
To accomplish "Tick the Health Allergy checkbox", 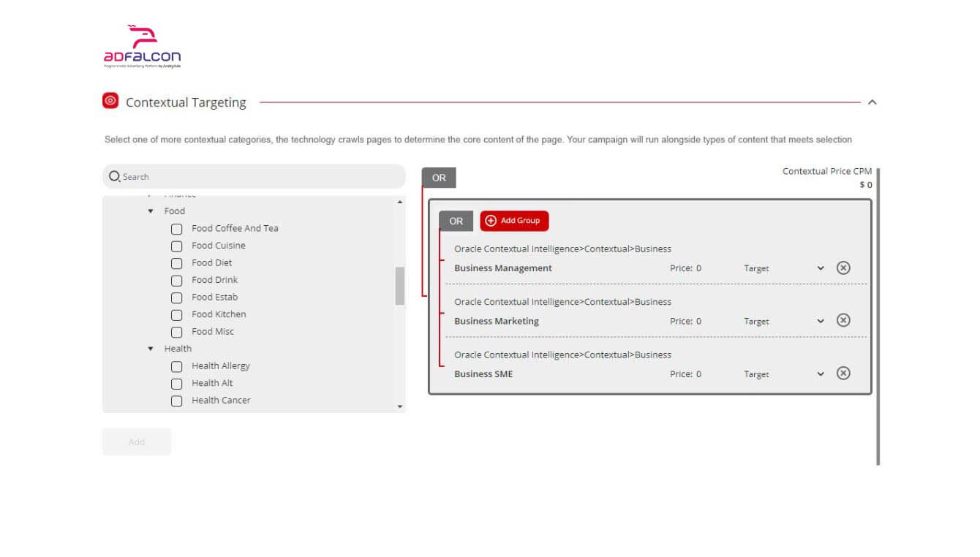I will [176, 366].
